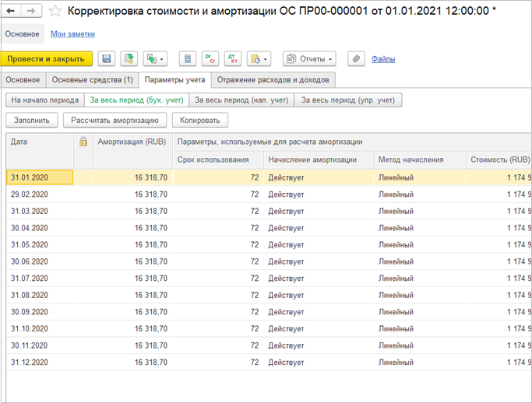532x403 pixels.
Task: Select За весь период (упр. учет)
Action: [348, 100]
